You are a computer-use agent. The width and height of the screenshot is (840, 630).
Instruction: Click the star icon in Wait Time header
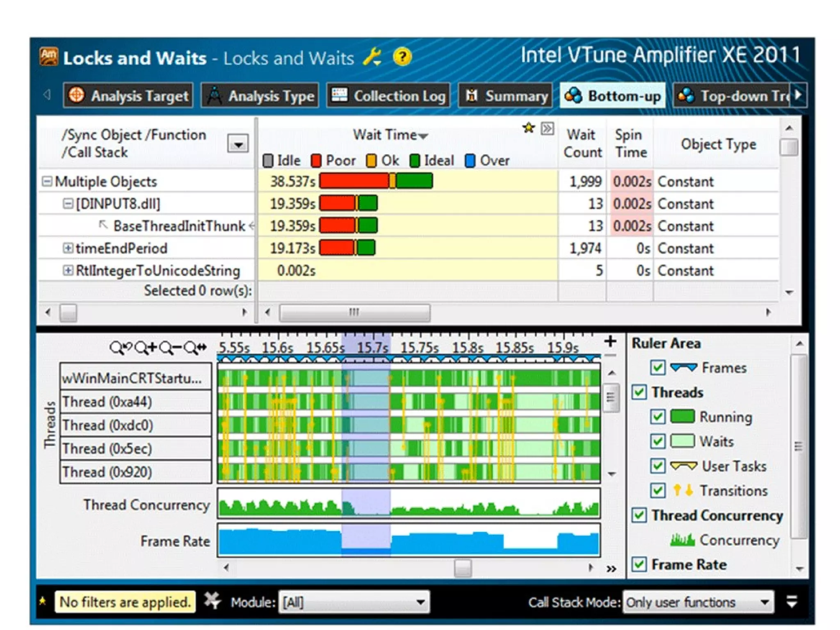click(529, 128)
